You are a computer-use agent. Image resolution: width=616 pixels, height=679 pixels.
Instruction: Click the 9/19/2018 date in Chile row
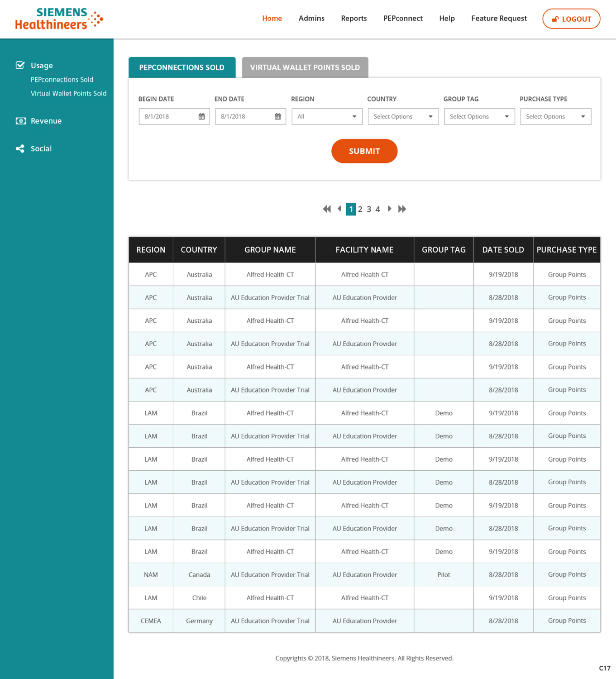coord(503,598)
